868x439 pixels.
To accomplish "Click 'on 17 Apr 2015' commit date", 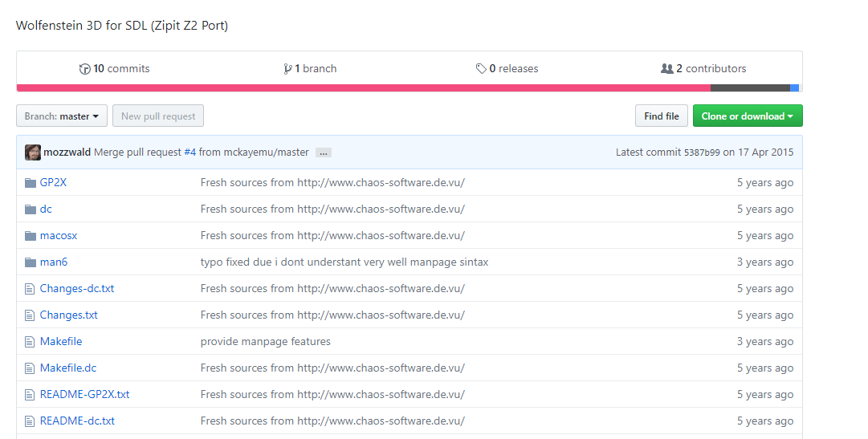I will [x=758, y=152].
